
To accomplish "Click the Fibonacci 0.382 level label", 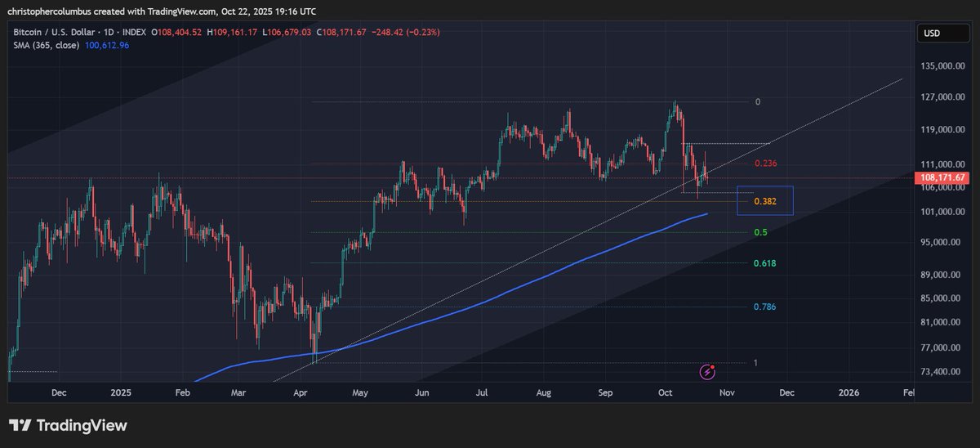I will point(765,201).
